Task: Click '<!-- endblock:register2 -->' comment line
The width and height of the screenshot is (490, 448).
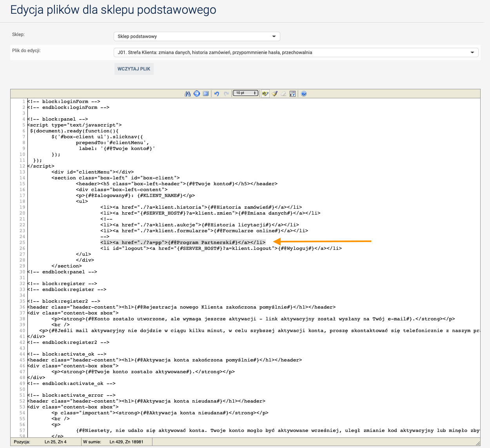Action: point(68,342)
